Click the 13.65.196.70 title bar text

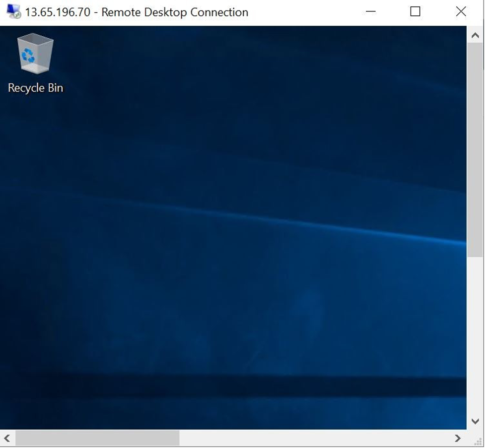(58, 12)
